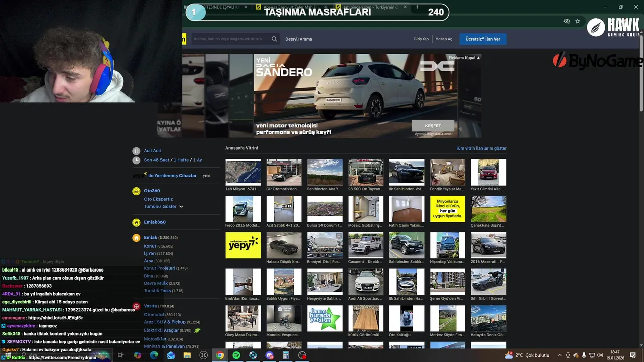This screenshot has width=644, height=362.
Task: Click the Task View taskbar icon
Action: 121,355
